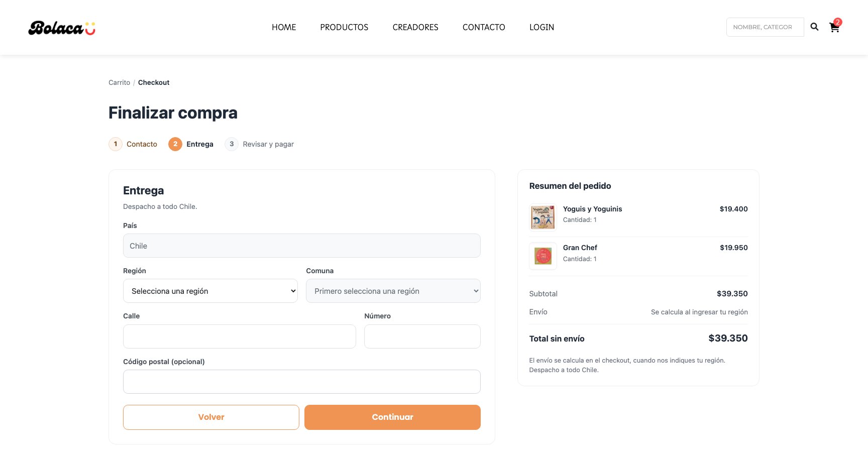Go to HOME in navigation
868x452 pixels.
click(x=284, y=27)
